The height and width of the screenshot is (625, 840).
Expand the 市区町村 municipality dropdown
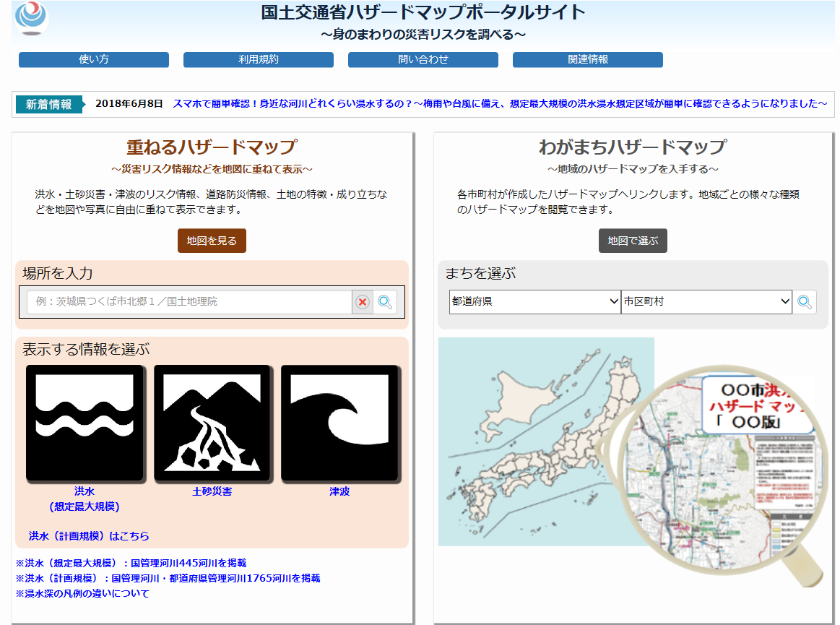706,302
